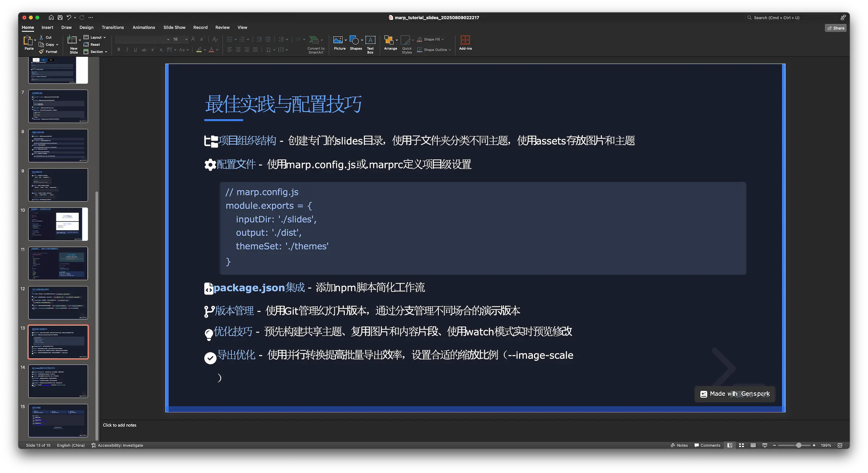Open the Review tab
This screenshot has height=473, width=868.
click(222, 27)
